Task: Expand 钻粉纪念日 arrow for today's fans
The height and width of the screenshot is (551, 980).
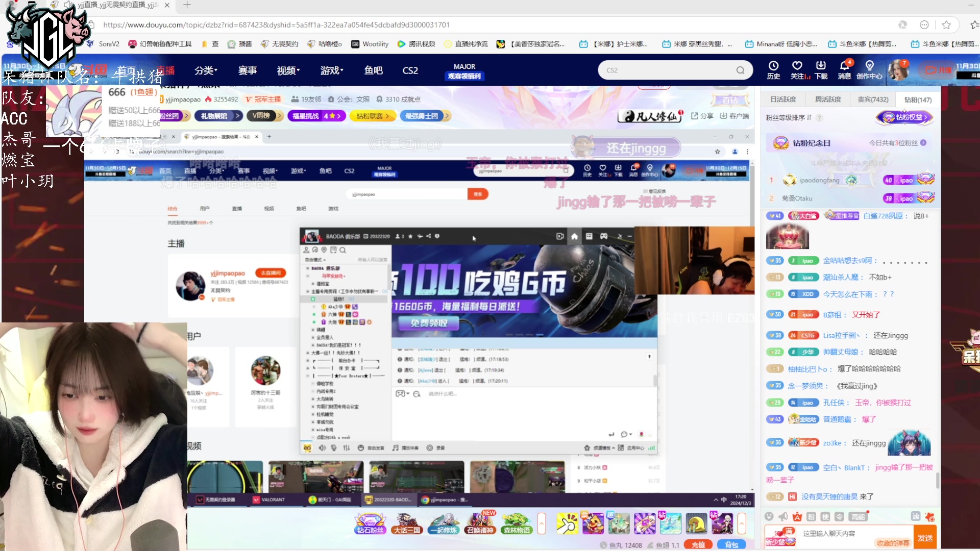Action: [x=923, y=143]
